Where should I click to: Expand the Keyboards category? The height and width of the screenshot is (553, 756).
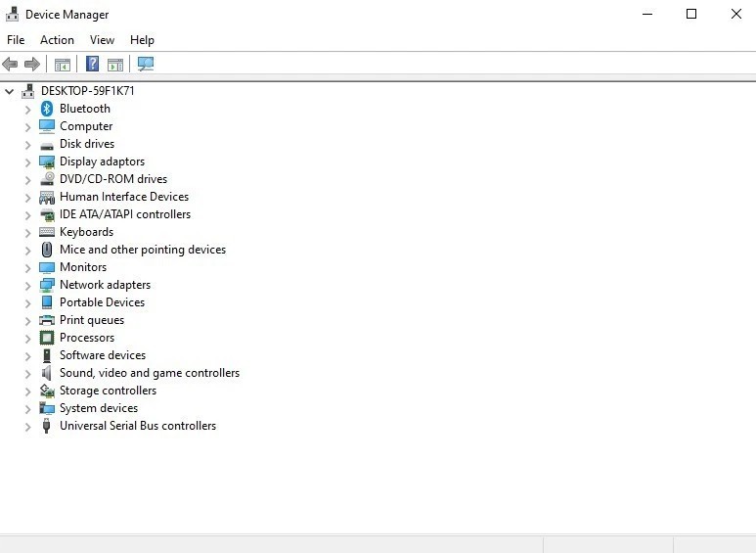pos(27,233)
